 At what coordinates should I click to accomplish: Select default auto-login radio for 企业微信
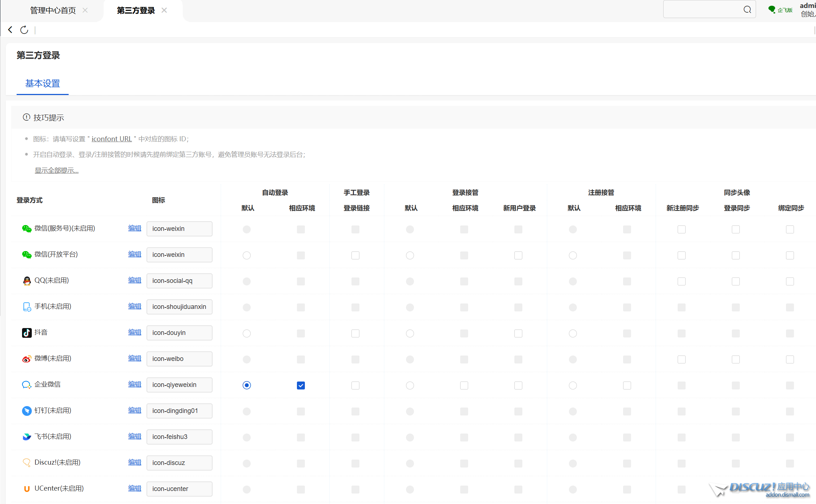pyautogui.click(x=247, y=385)
